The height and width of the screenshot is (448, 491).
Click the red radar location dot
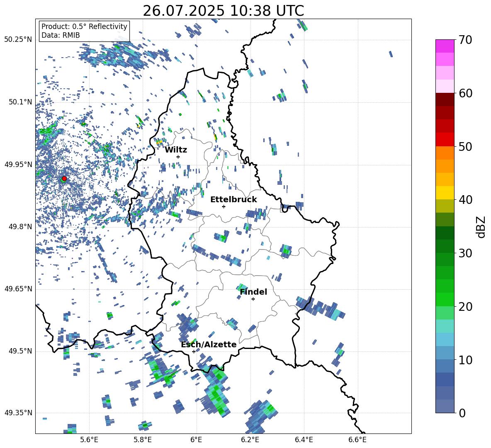point(64,178)
